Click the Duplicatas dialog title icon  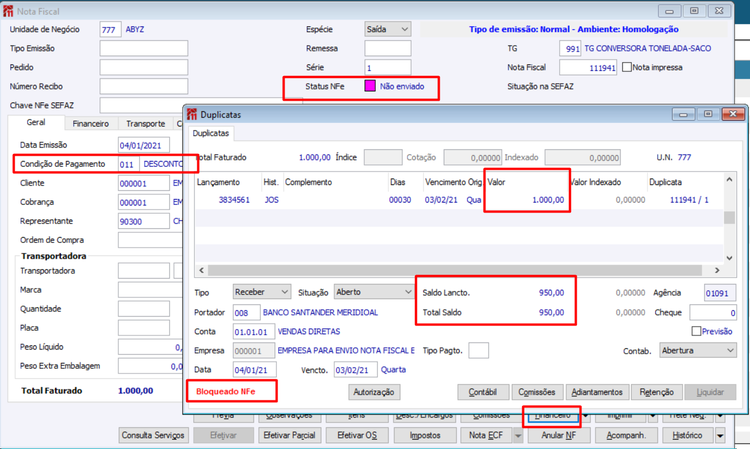(x=191, y=115)
